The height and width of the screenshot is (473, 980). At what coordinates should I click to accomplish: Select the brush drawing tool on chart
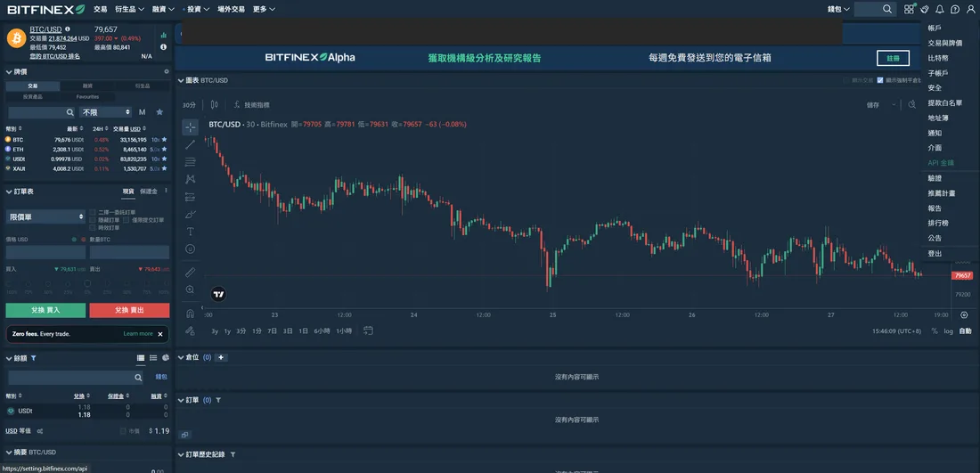click(190, 215)
